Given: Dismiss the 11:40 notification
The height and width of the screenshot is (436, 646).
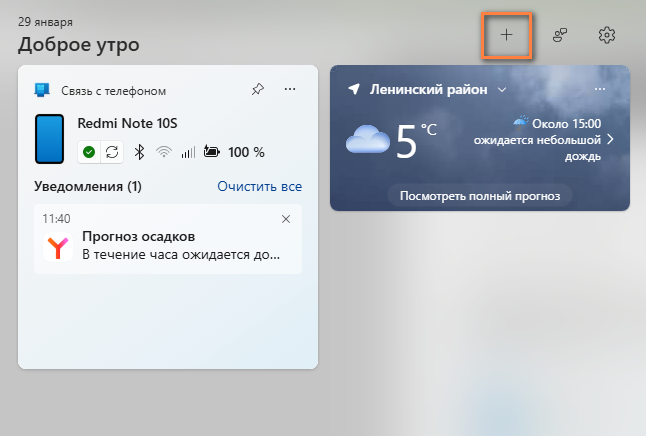Looking at the screenshot, I should coord(286,219).
